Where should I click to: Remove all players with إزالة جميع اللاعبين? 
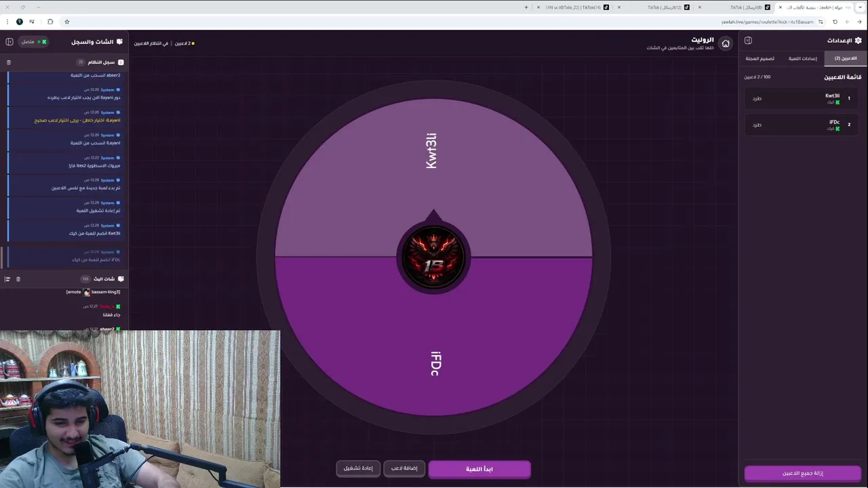pos(803,473)
